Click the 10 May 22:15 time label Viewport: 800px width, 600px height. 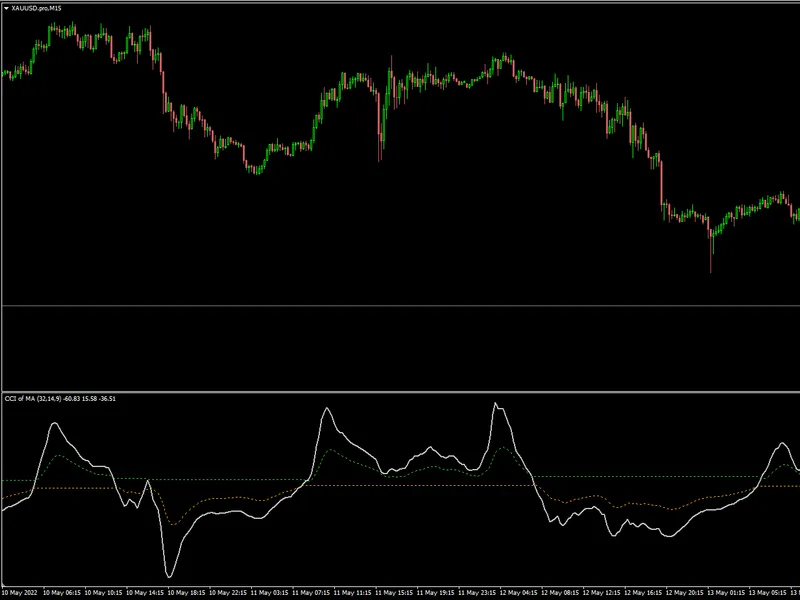(x=228, y=593)
